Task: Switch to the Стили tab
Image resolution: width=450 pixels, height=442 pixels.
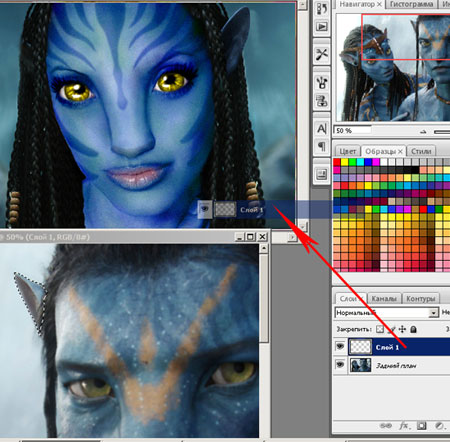Action: coord(421,151)
